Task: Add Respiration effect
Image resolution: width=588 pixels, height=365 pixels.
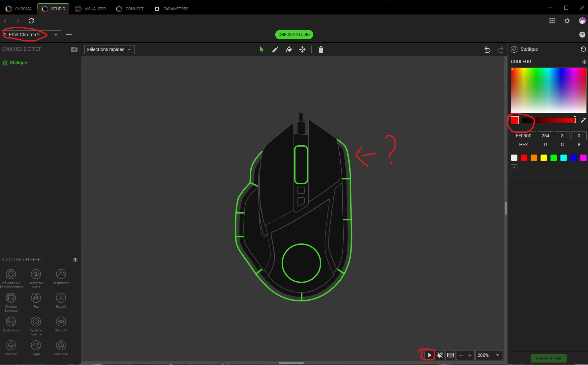Action: click(61, 277)
